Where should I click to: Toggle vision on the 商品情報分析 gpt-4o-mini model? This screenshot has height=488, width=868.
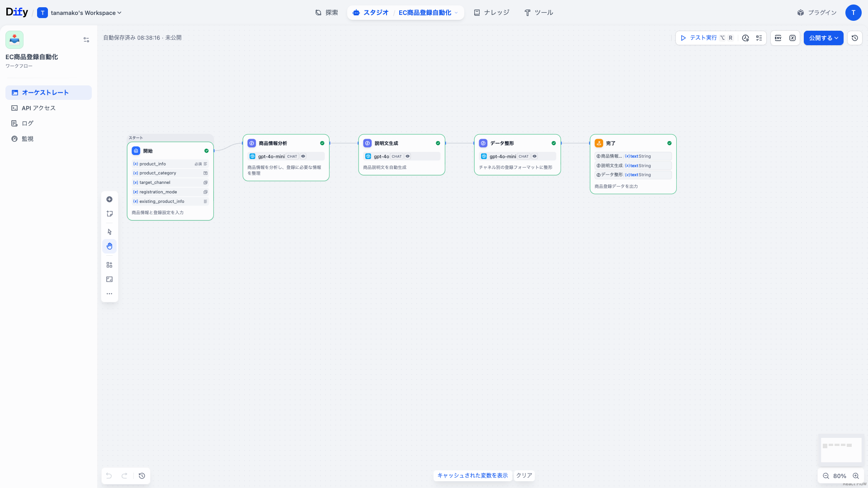303,156
